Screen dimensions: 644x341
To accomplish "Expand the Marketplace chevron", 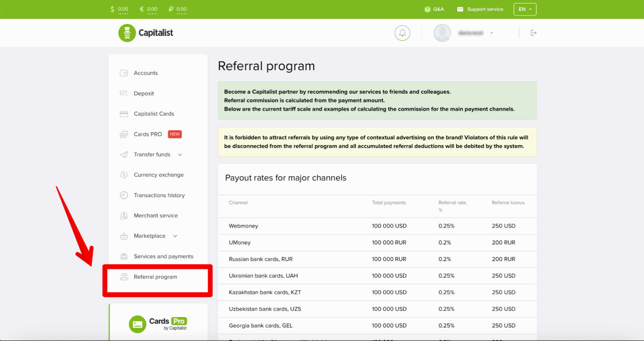I will click(175, 236).
